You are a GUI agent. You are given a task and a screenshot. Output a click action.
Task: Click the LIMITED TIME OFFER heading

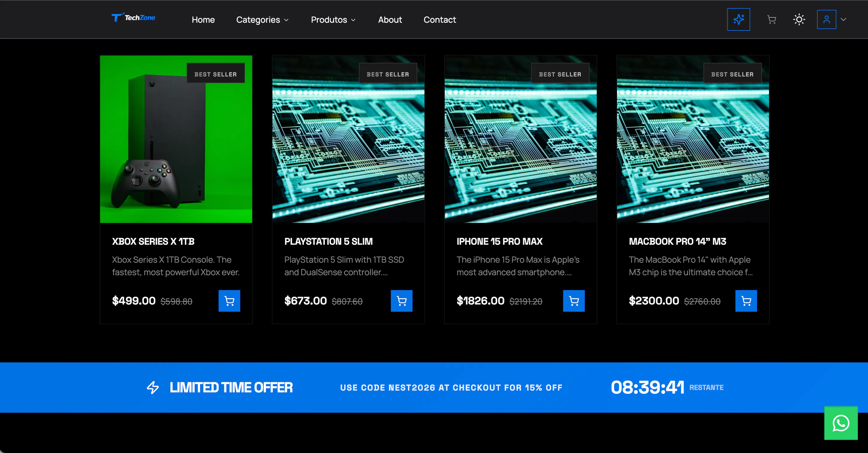231,387
